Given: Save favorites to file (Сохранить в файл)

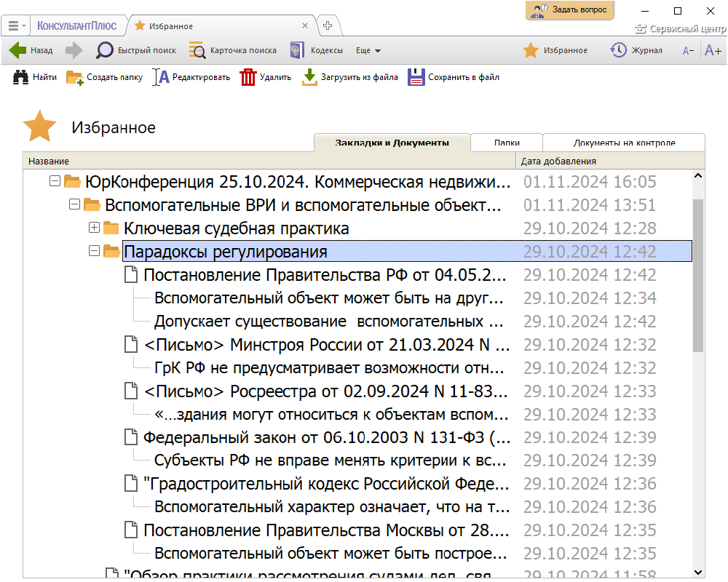Looking at the screenshot, I should pos(453,77).
